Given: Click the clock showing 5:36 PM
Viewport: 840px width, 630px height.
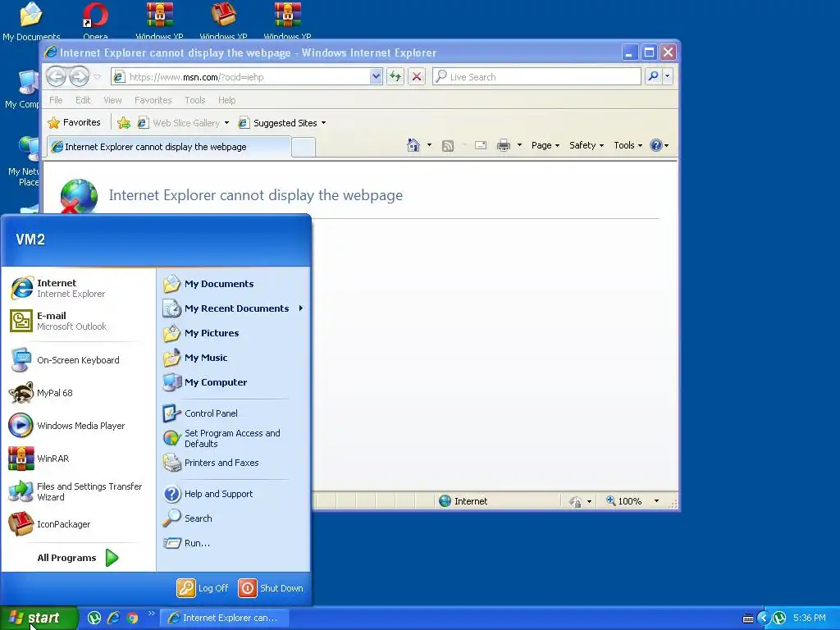Looking at the screenshot, I should (810, 619).
